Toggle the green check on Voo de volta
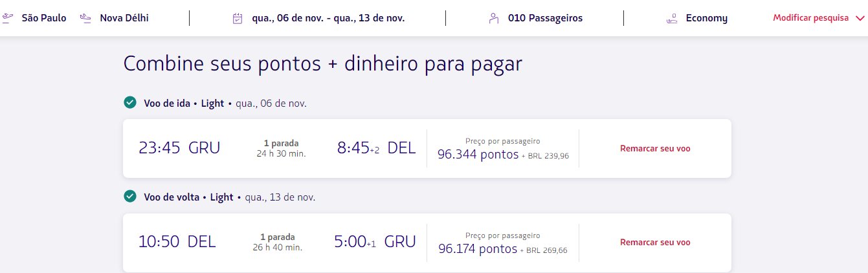Viewport: 868px width, 273px height. click(x=130, y=197)
